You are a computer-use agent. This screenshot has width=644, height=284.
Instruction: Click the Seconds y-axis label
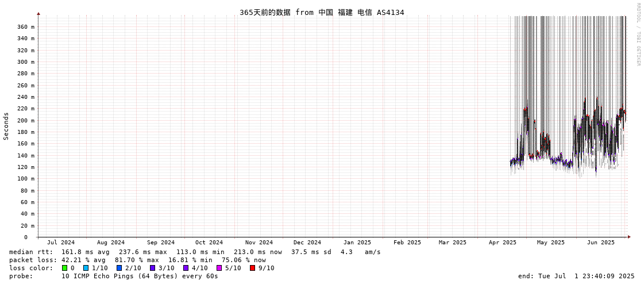[x=6, y=126]
